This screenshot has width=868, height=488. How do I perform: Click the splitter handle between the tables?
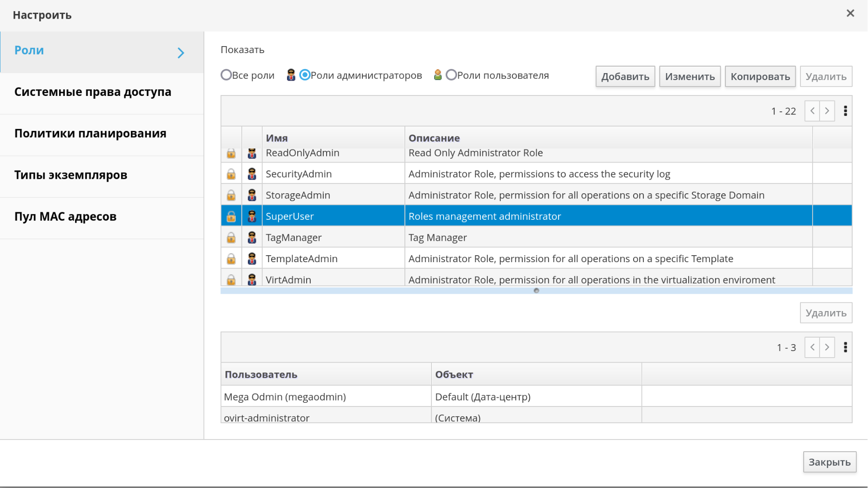536,291
